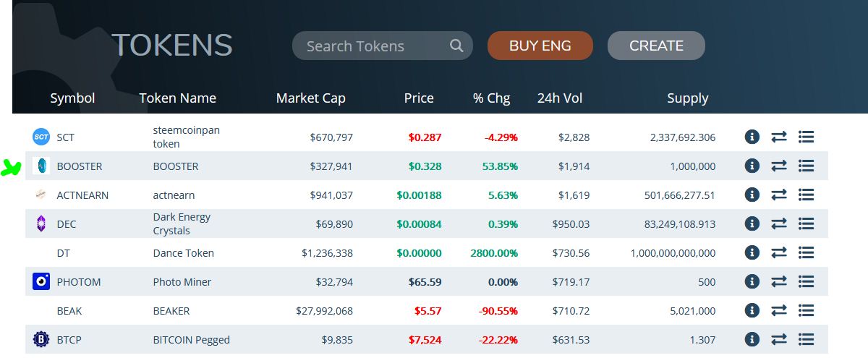868x358 pixels.
Task: Open info for SCT token
Action: coord(752,137)
